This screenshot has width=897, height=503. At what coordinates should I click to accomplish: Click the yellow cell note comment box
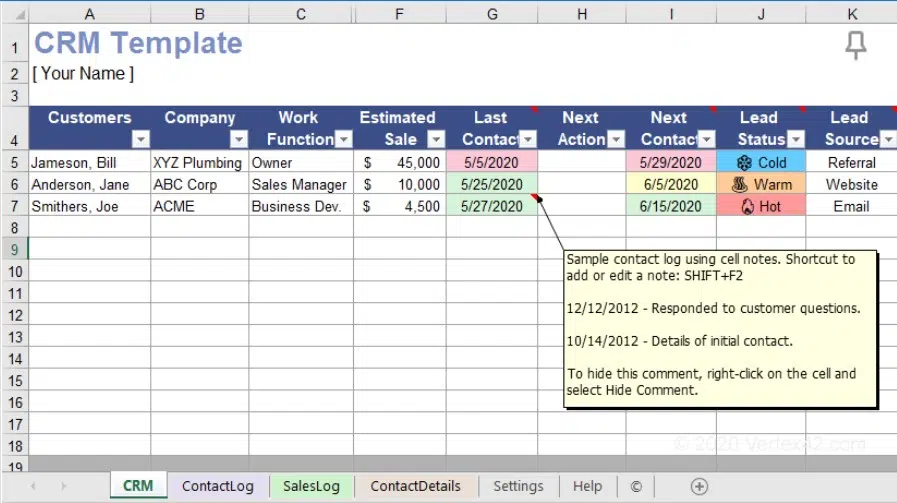click(x=720, y=329)
